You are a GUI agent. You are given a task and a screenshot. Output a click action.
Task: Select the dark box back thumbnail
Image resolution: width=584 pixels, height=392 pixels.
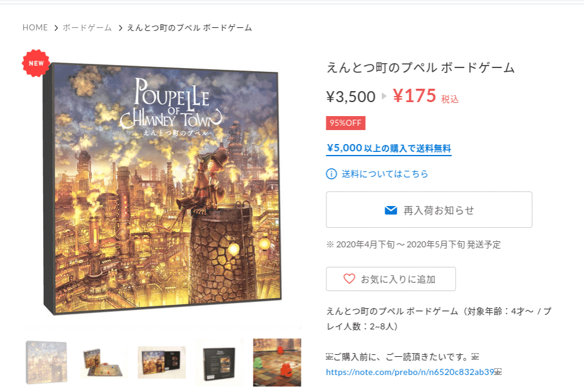(x=219, y=363)
